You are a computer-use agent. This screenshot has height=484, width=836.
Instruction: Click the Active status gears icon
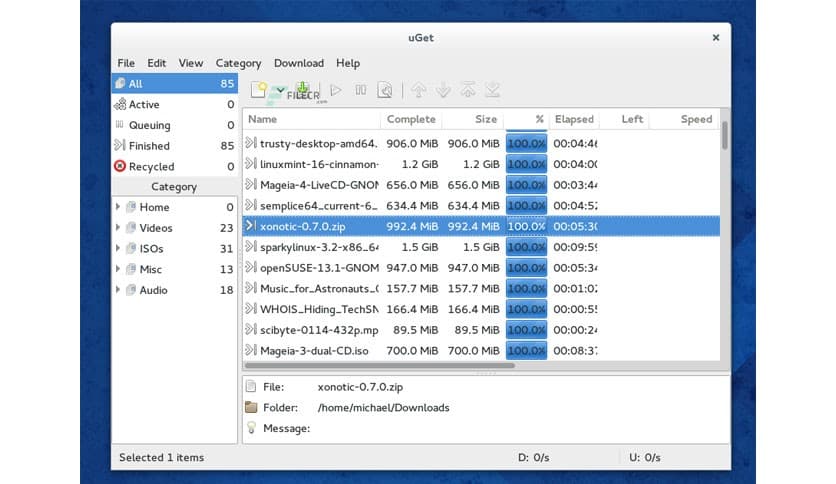coord(120,104)
